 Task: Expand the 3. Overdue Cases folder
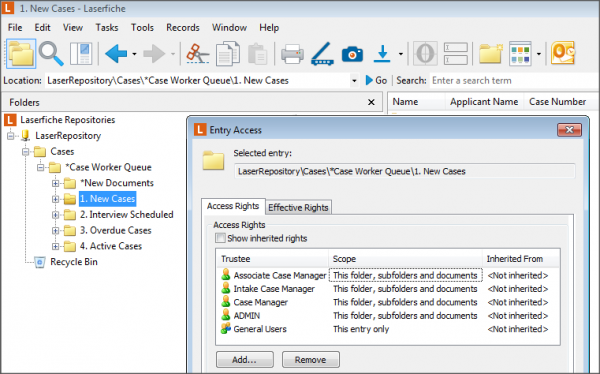55,230
